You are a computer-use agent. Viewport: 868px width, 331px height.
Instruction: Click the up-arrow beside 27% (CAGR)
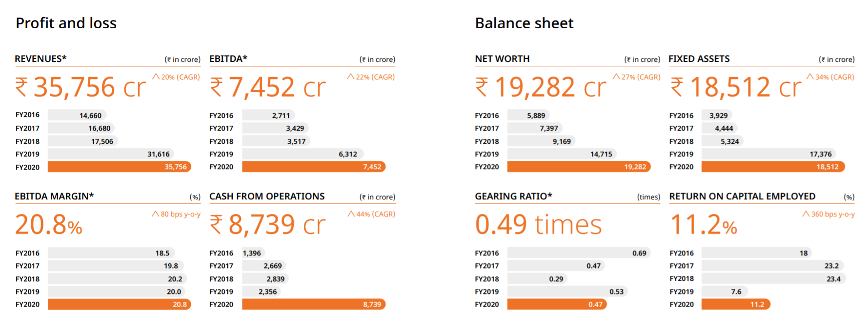616,77
